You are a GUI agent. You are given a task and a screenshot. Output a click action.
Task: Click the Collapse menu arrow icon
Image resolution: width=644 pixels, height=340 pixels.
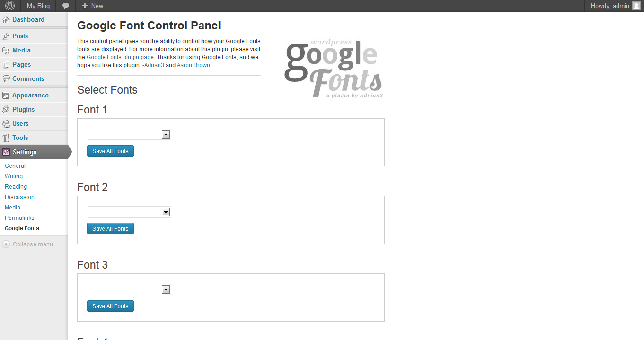(6, 244)
